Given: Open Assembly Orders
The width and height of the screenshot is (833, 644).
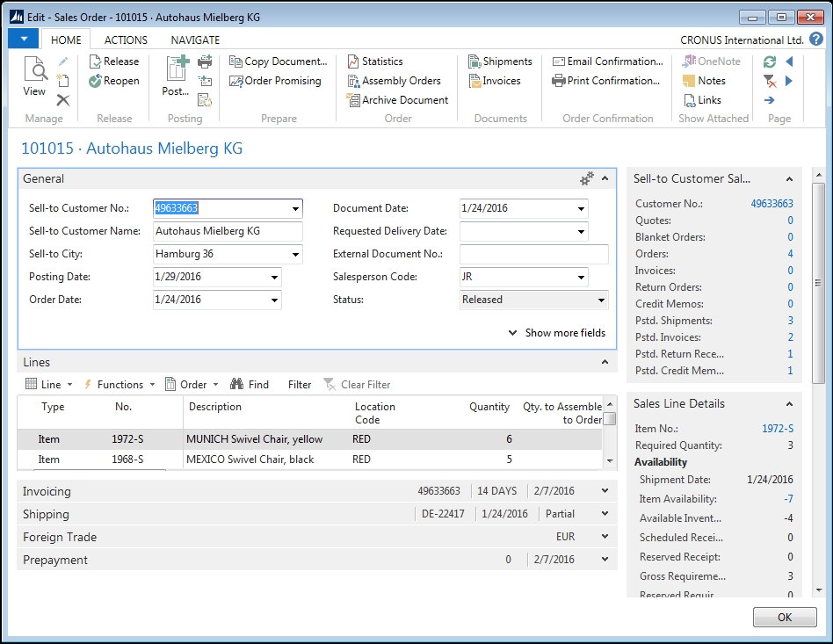Looking at the screenshot, I should click(395, 81).
